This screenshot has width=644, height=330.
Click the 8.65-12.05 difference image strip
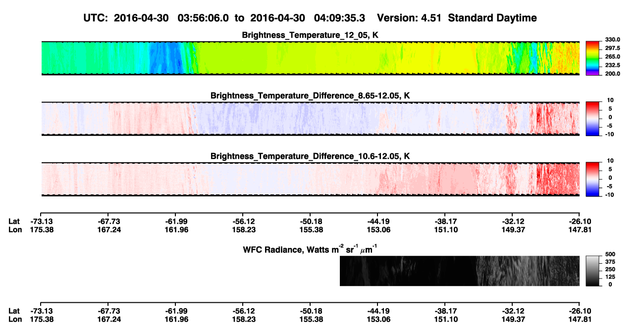[311, 118]
